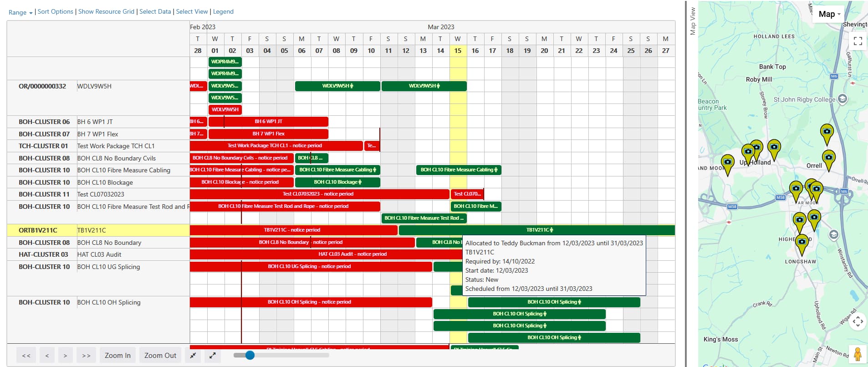The width and height of the screenshot is (868, 367).
Task: Click the red Fibre Measure Test Rod and Rope bar
Action: point(285,207)
